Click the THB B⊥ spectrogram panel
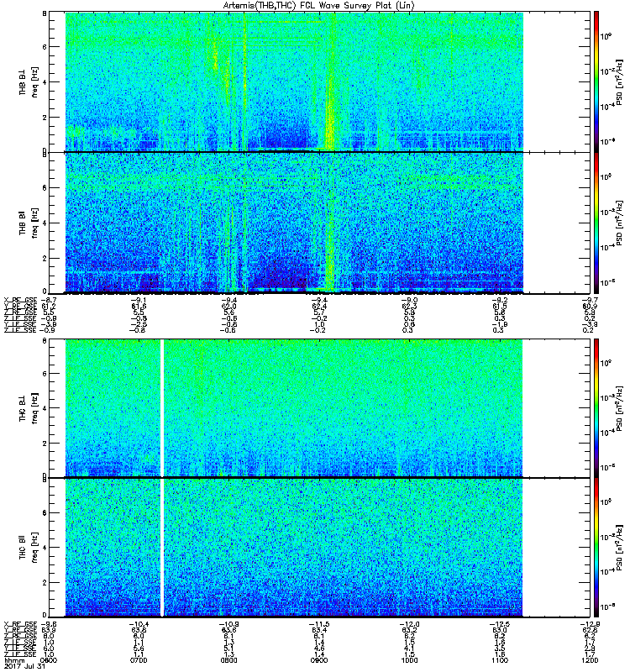This screenshot has width=630, height=672. tap(320, 81)
